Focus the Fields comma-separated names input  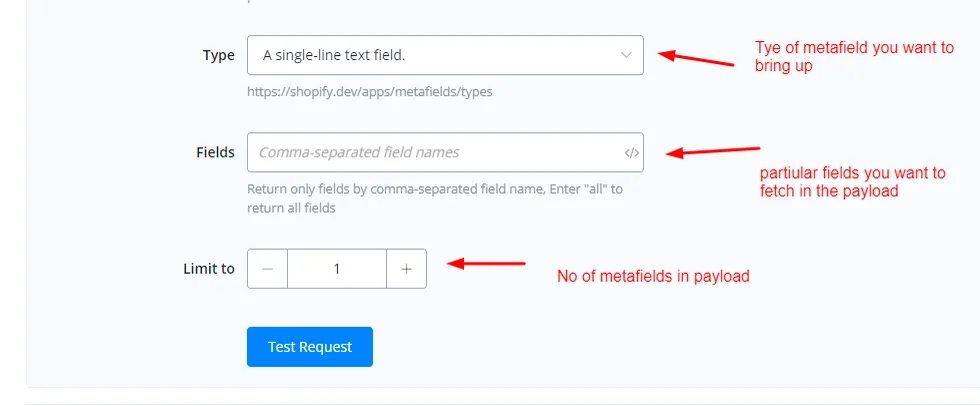445,152
